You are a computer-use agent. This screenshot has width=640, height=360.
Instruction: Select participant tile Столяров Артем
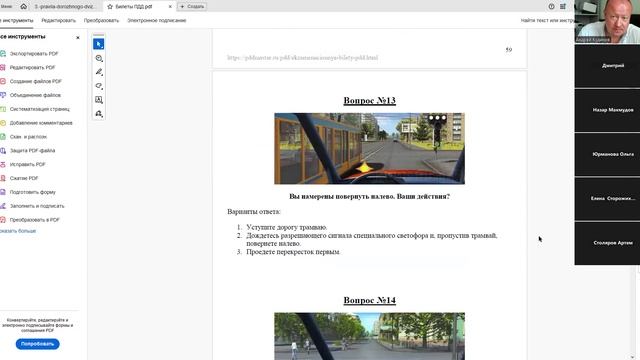click(607, 243)
